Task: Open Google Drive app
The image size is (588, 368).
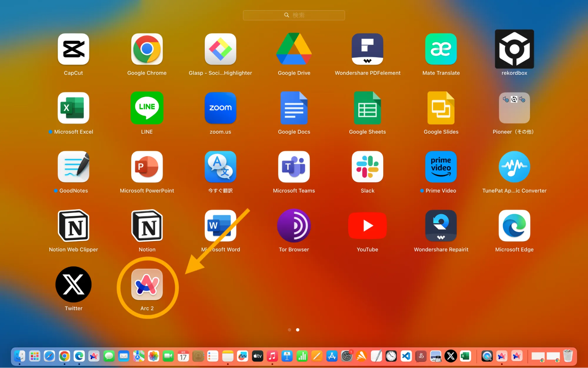Action: coord(294,49)
